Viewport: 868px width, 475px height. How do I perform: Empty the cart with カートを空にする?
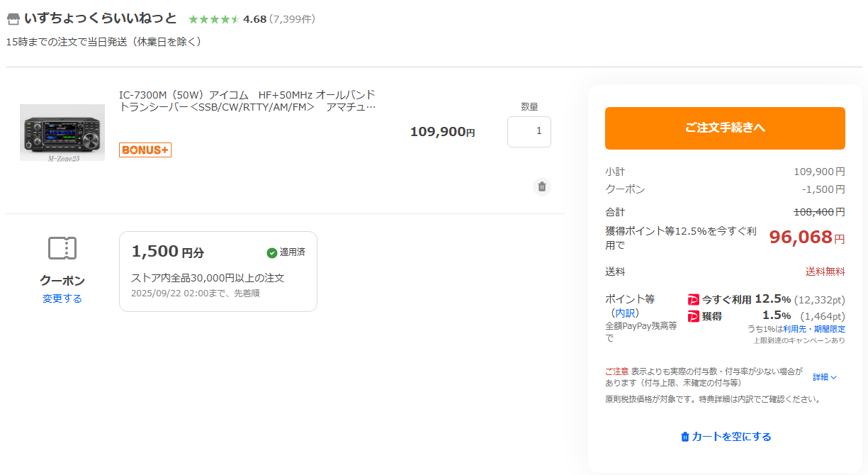coord(726,437)
